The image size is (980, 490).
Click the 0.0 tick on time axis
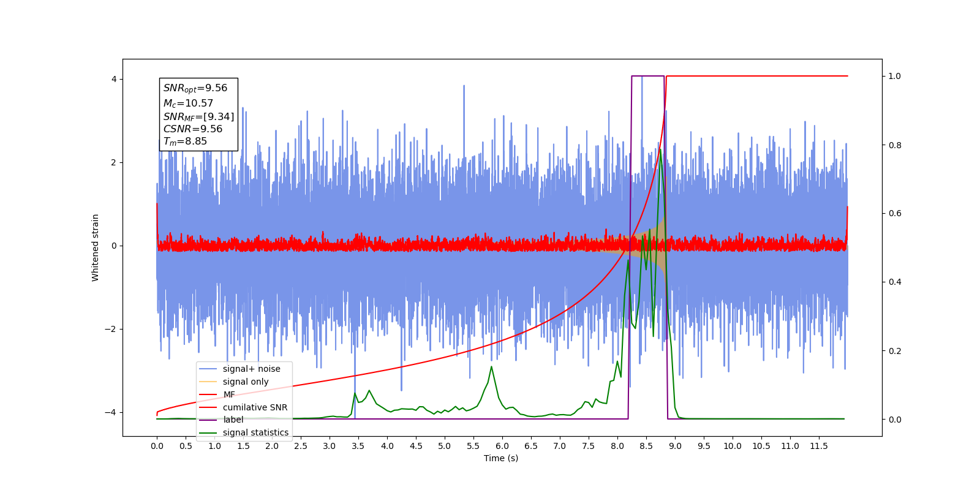click(157, 446)
